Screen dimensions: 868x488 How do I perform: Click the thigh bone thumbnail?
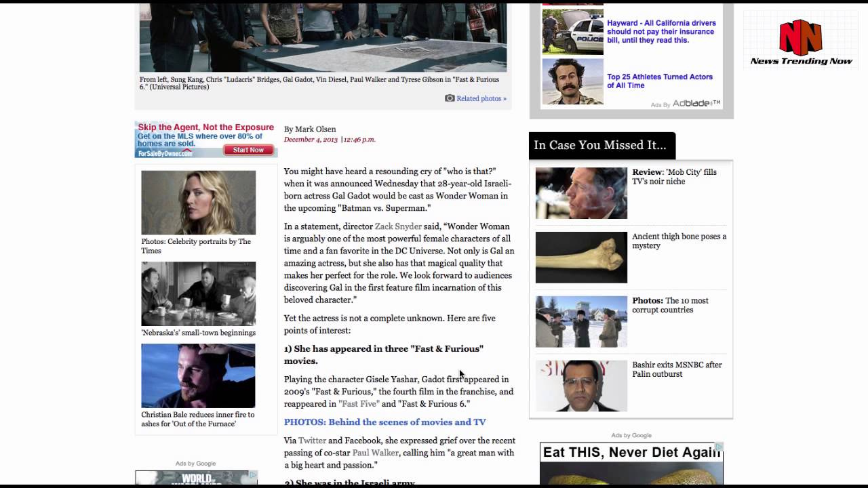pyautogui.click(x=581, y=258)
